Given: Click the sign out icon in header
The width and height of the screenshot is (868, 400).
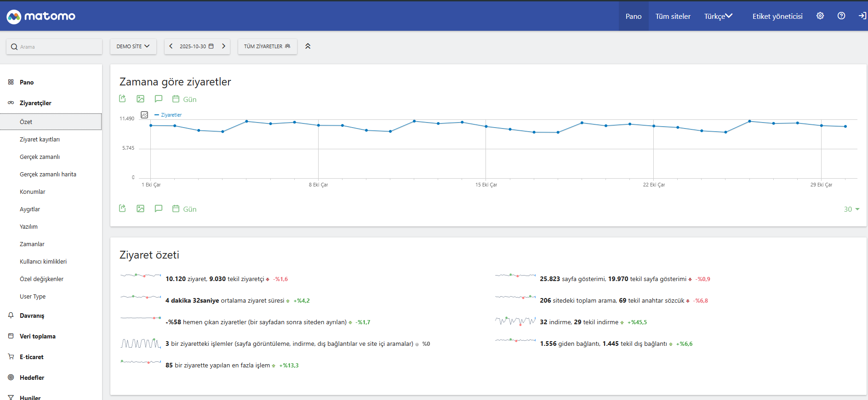Looking at the screenshot, I should tap(862, 16).
